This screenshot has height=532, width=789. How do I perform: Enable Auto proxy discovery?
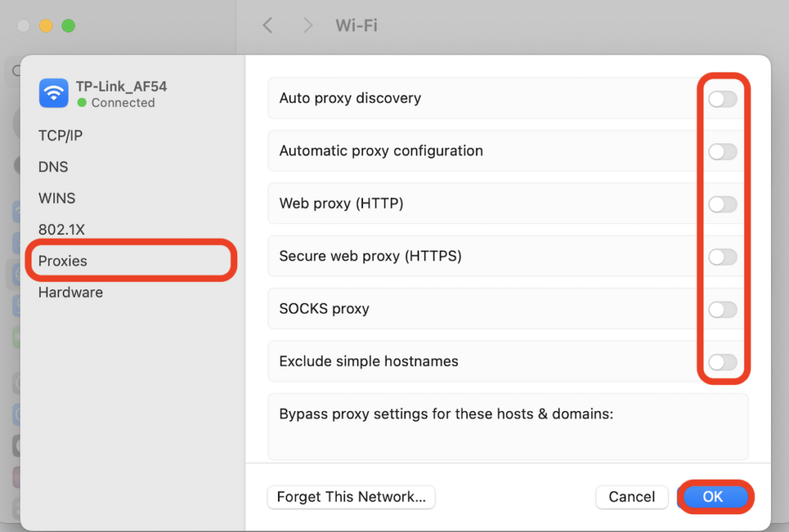click(x=722, y=99)
